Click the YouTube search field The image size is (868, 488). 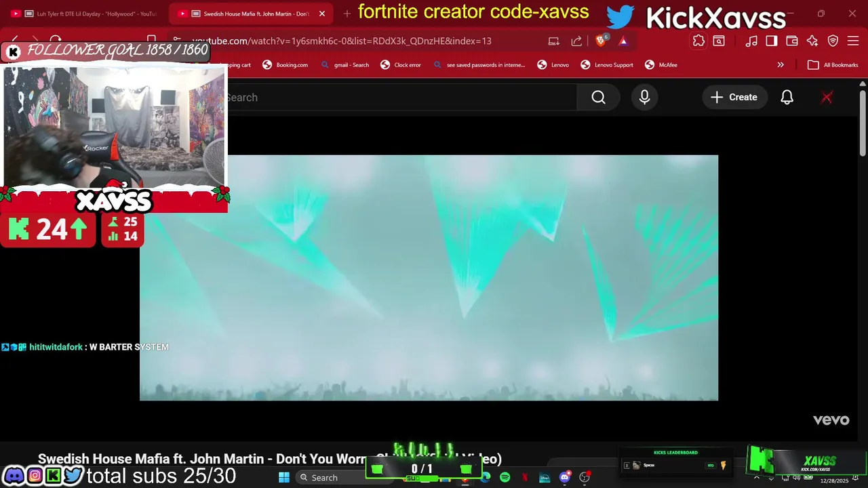401,98
